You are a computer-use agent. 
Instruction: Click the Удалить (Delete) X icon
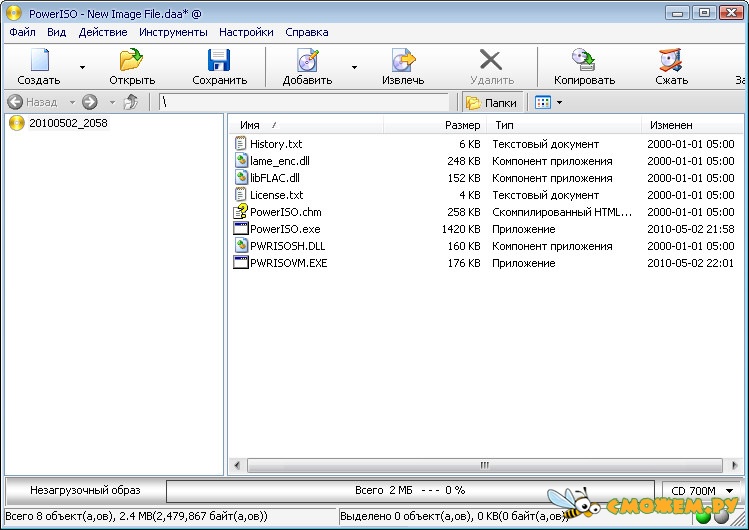491,60
